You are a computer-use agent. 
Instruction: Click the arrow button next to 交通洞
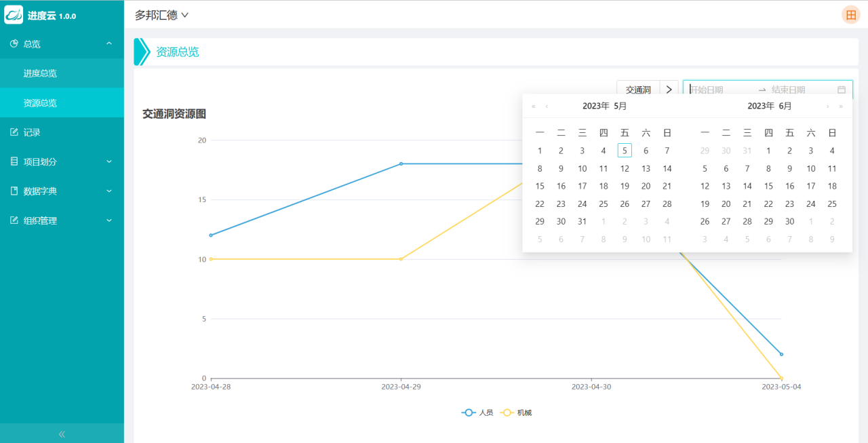[669, 90]
